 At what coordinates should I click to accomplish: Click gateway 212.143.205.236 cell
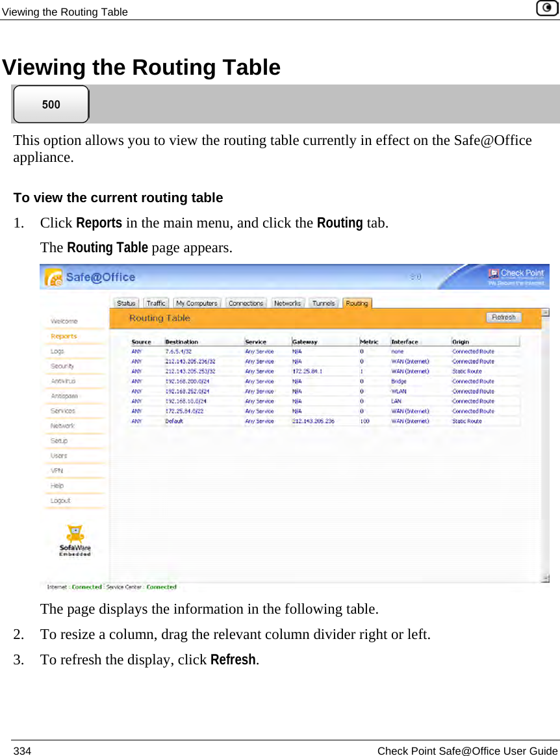pyautogui.click(x=313, y=421)
